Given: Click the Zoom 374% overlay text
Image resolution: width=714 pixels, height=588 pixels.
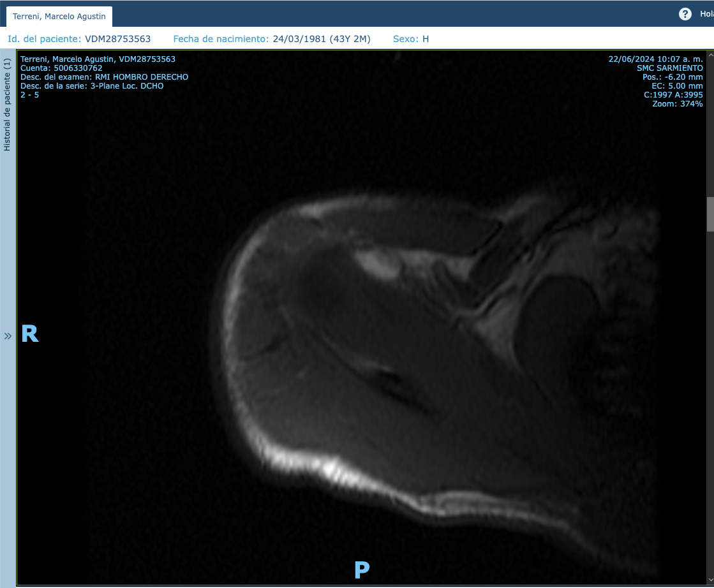Looking at the screenshot, I should pyautogui.click(x=677, y=104).
